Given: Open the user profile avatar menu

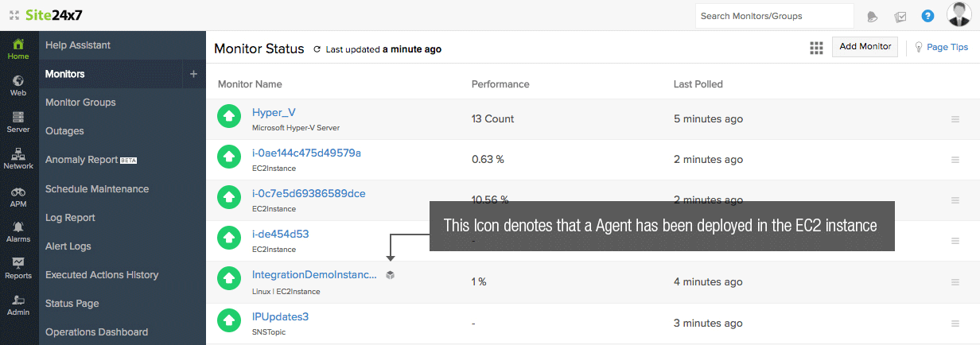Looking at the screenshot, I should click(x=959, y=15).
